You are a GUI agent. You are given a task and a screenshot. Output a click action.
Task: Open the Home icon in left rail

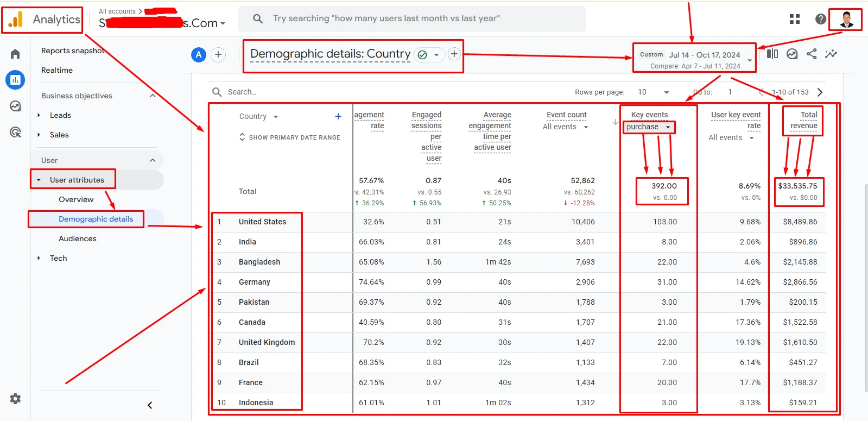pos(15,54)
